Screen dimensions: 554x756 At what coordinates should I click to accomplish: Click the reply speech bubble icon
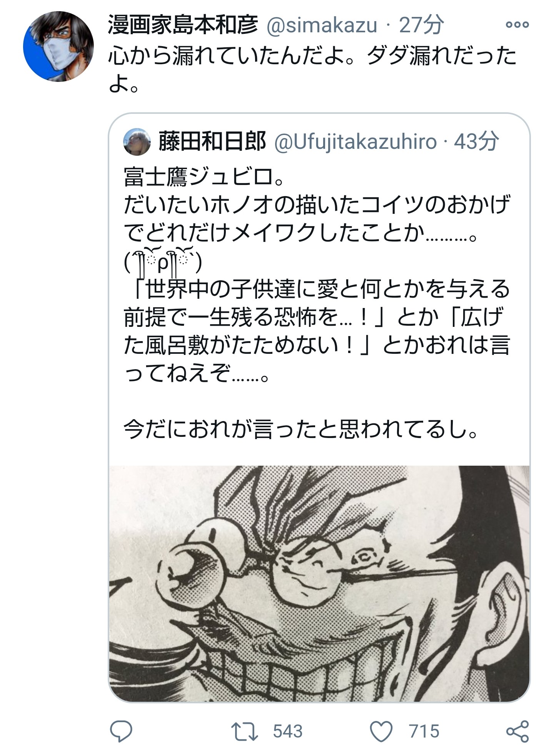click(121, 731)
